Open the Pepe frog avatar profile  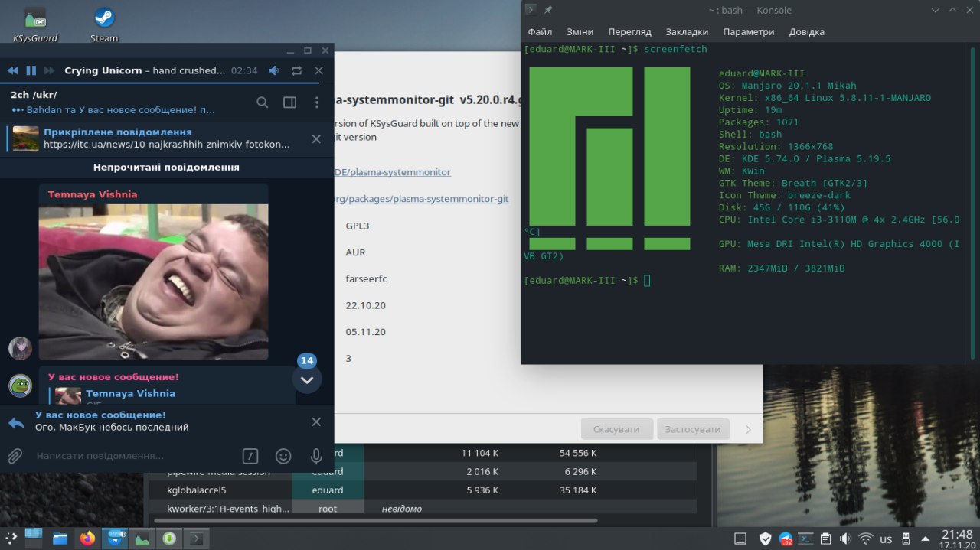(21, 386)
